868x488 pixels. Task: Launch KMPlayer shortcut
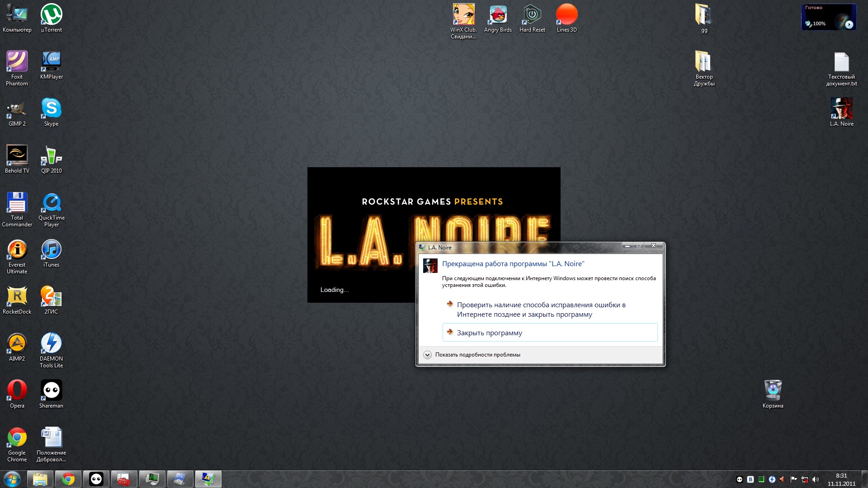click(52, 65)
